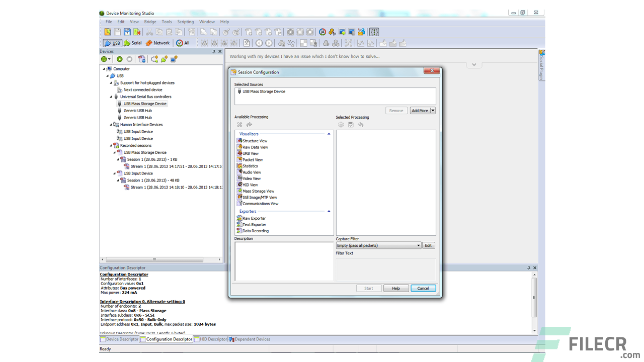Open the File menu
Image resolution: width=644 pixels, height=362 pixels.
click(109, 22)
